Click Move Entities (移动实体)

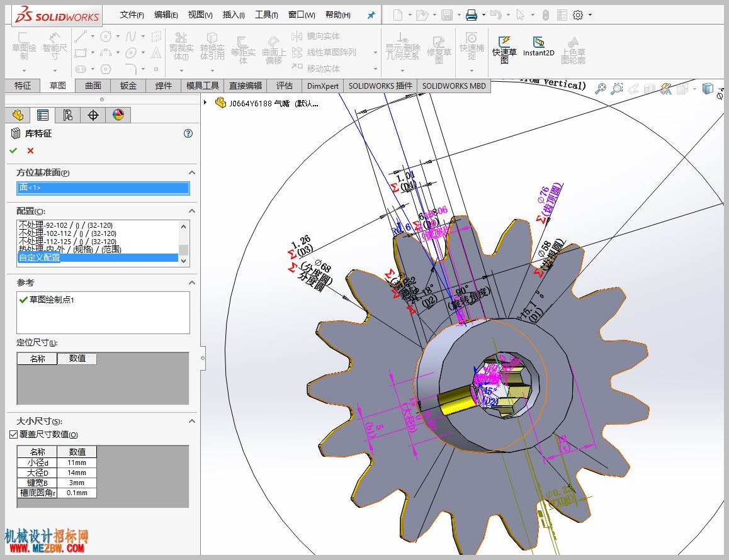315,69
